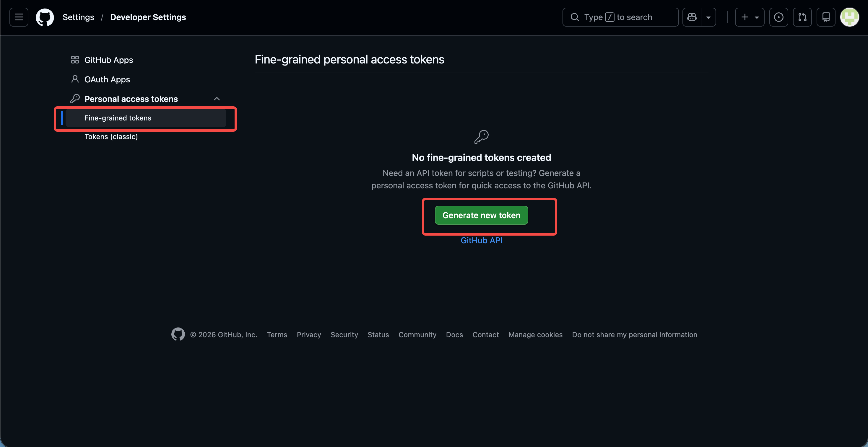Open the Contact footer link

click(486, 335)
